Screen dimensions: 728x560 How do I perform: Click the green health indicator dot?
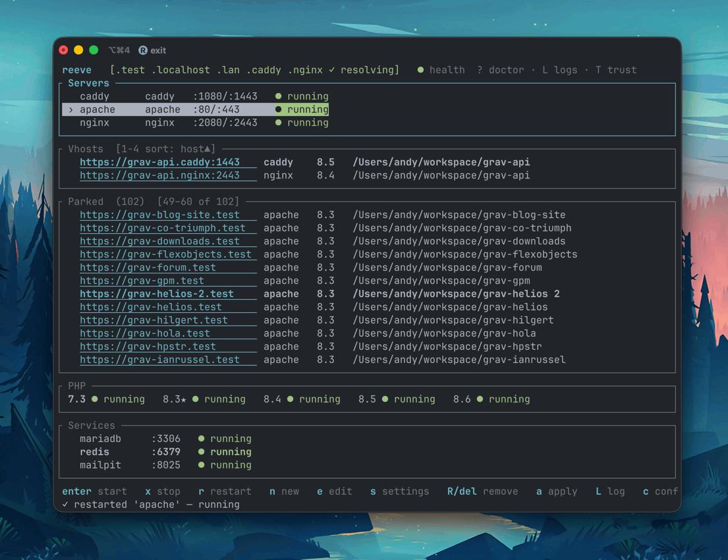tap(420, 70)
